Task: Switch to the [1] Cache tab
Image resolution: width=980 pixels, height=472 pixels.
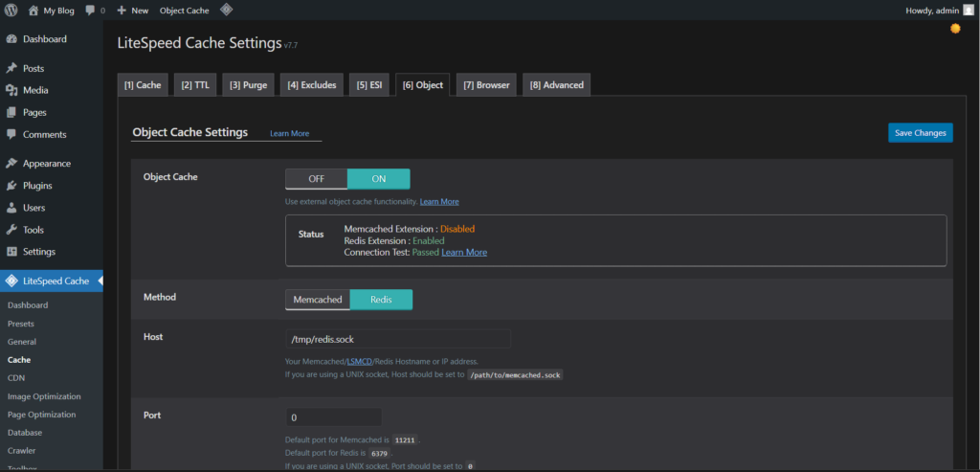Action: [143, 85]
